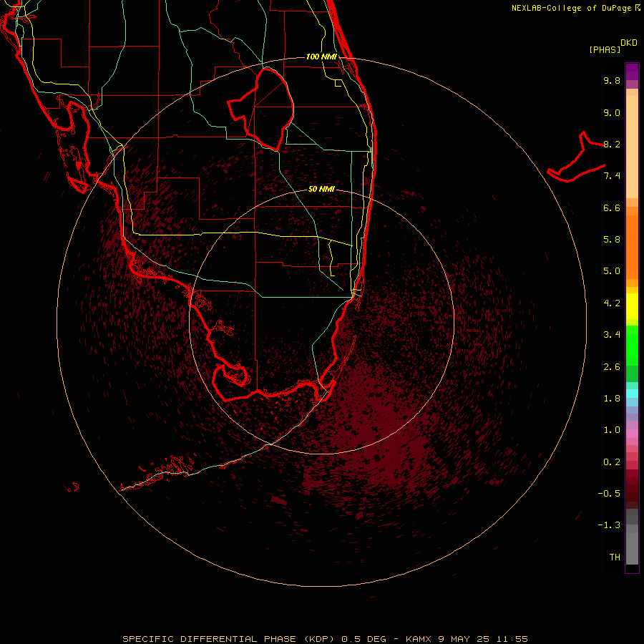Pick the dark red swatch on the scale
This screenshot has height=644, width=644.
[x=632, y=489]
